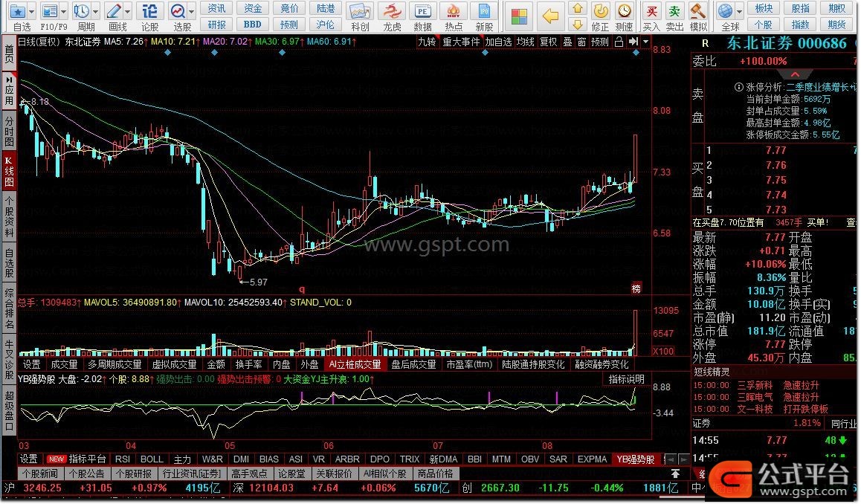Open the 新股 IPO icon
This screenshot has height=504, width=861.
tap(484, 12)
